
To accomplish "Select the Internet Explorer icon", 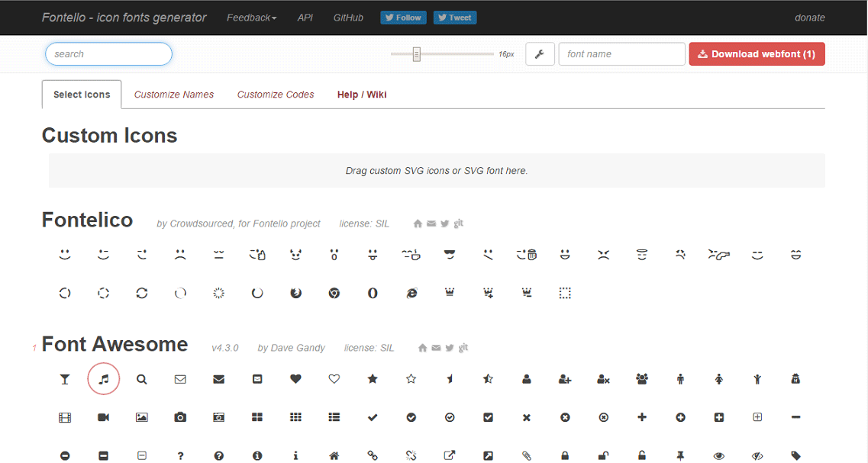I will 411,293.
